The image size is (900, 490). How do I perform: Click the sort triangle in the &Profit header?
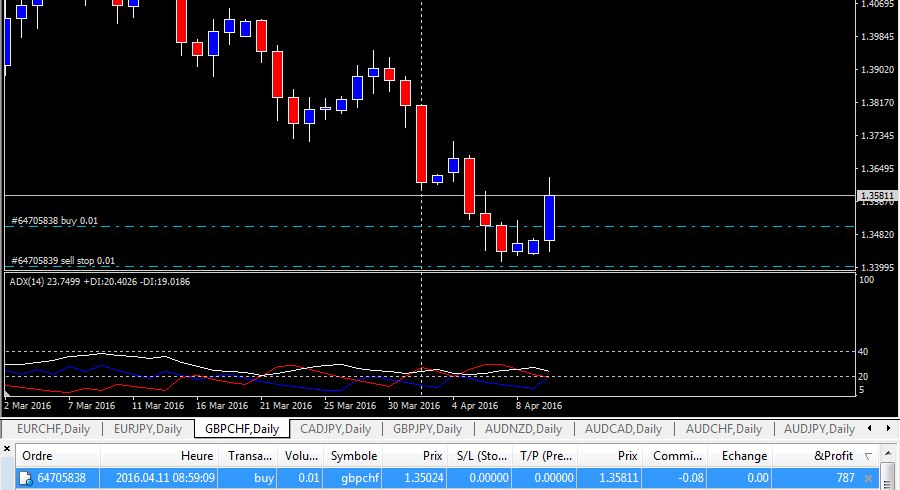tap(868, 456)
